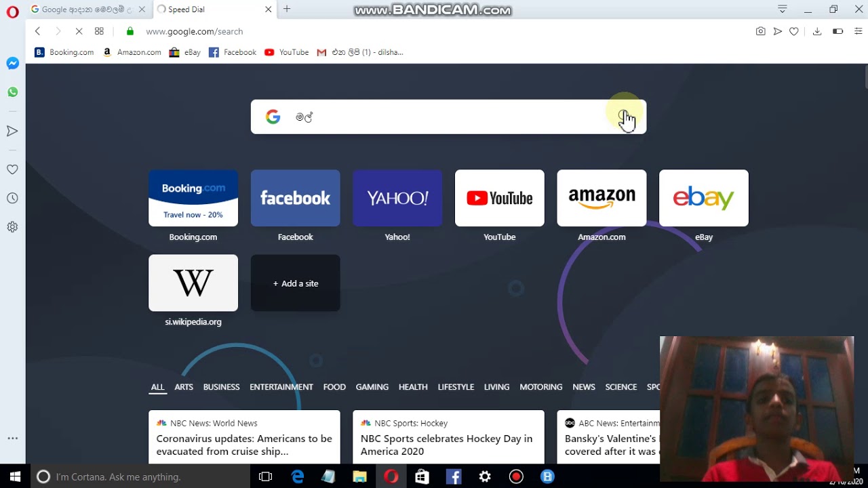Bookmark page with heart icon in address bar
Image resolution: width=868 pixels, height=488 pixels.
(794, 31)
